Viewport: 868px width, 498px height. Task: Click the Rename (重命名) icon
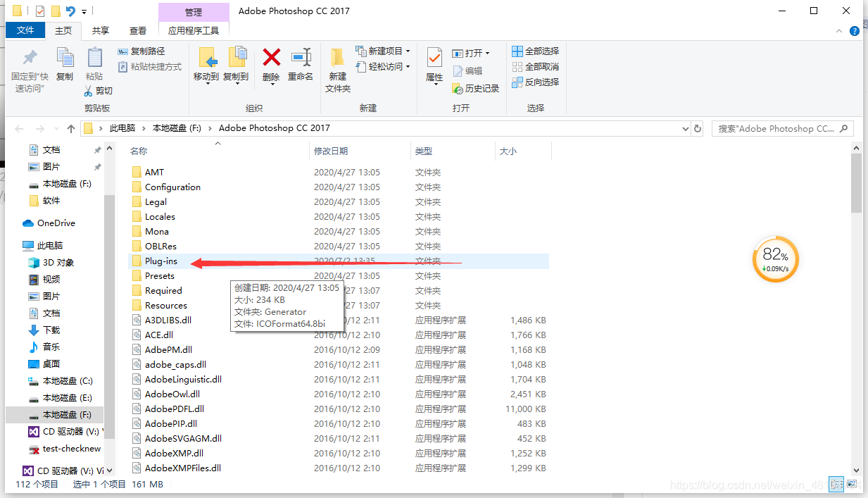point(301,58)
